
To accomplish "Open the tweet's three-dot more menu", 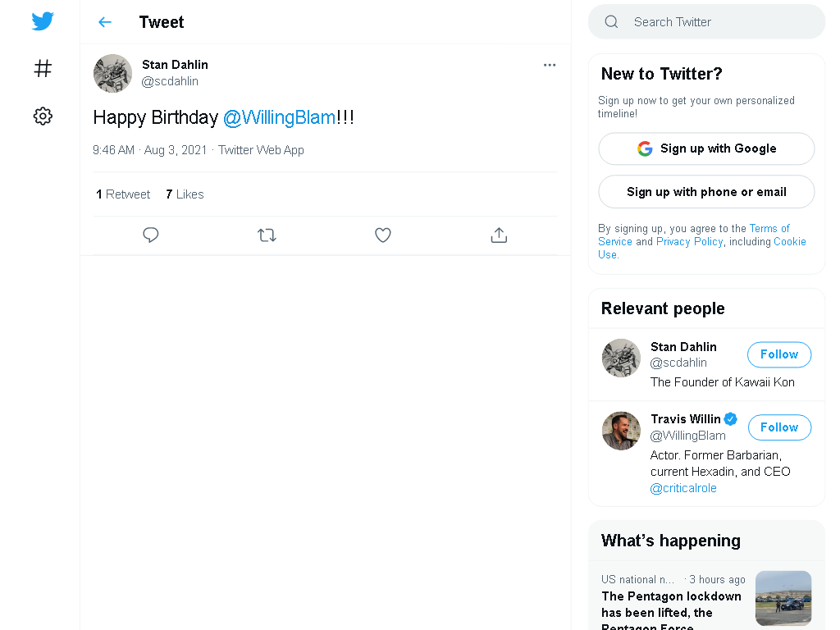I will click(x=549, y=65).
